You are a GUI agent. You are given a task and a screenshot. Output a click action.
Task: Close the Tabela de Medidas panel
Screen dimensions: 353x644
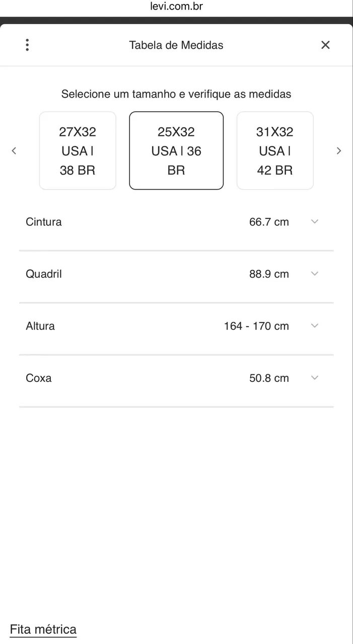point(325,45)
